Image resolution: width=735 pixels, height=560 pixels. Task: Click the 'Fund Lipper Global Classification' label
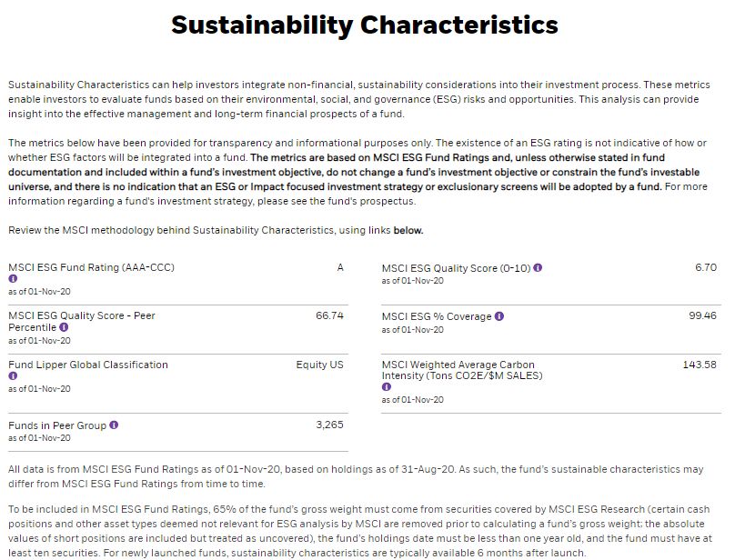click(88, 365)
